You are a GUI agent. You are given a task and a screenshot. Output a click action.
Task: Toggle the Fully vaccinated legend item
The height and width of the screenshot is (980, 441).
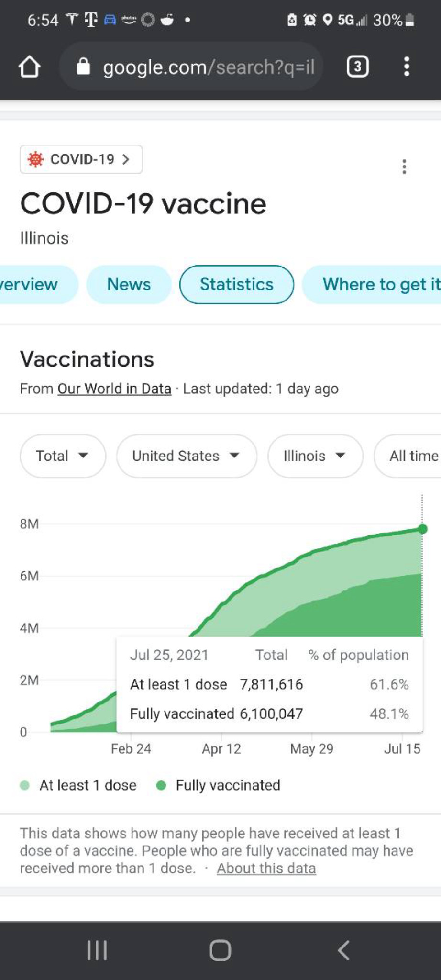[218, 785]
